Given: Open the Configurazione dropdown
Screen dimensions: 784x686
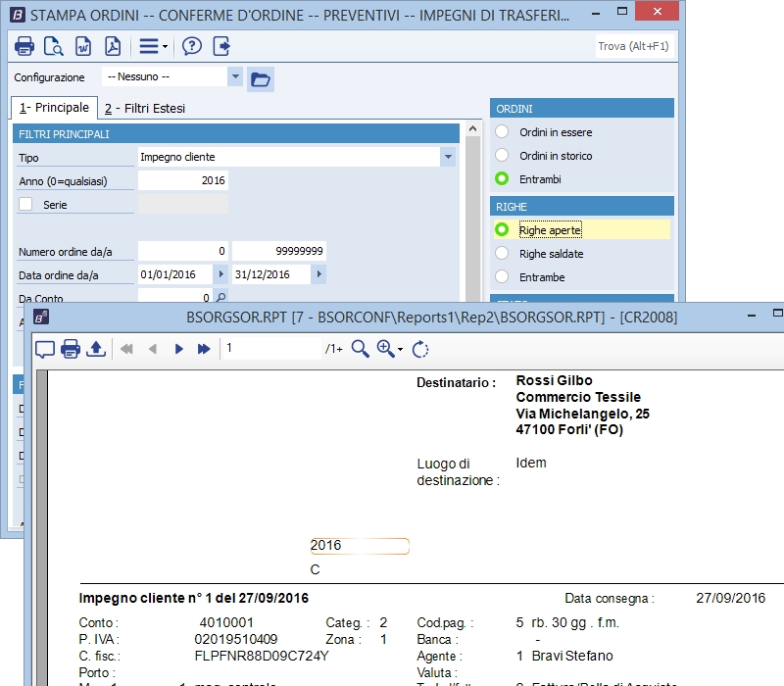Looking at the screenshot, I should [x=235, y=76].
